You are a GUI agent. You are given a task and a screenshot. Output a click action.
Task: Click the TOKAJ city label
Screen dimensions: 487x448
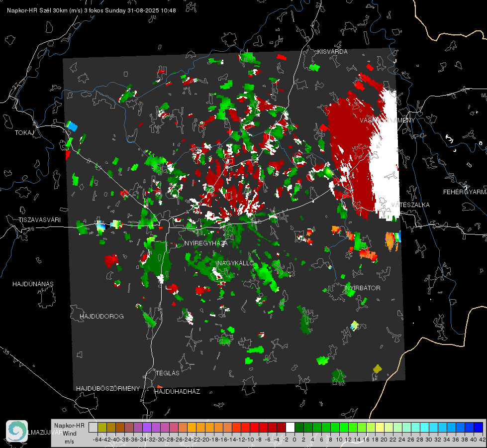click(24, 133)
